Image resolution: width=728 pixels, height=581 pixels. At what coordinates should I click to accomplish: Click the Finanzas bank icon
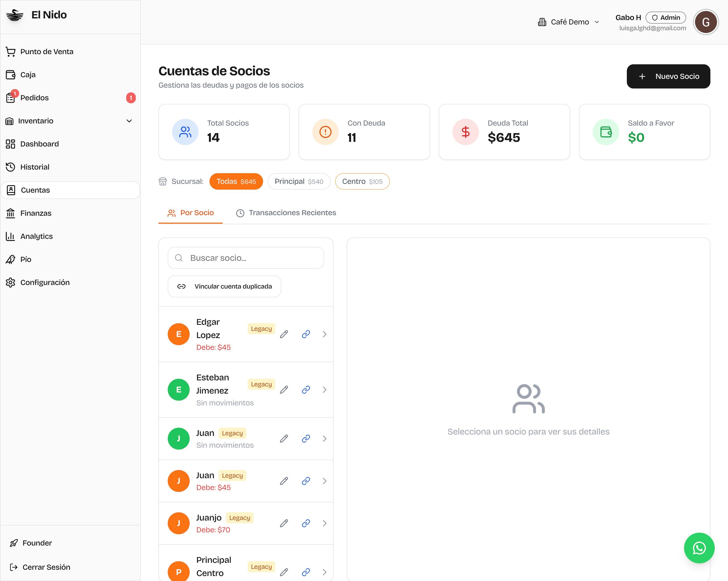click(x=10, y=213)
